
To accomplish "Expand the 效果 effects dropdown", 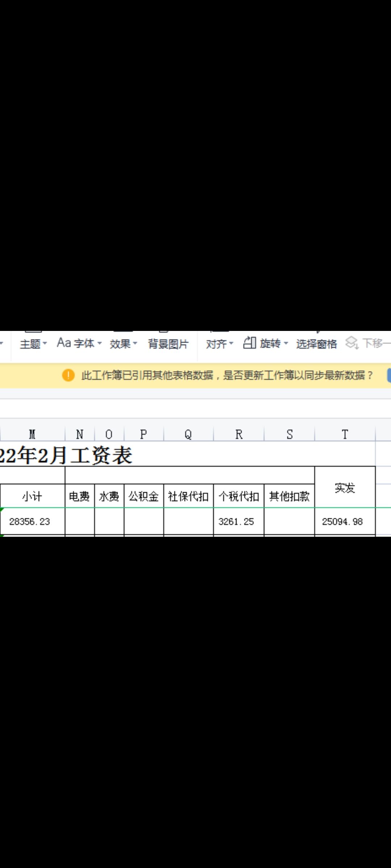I will point(123,344).
